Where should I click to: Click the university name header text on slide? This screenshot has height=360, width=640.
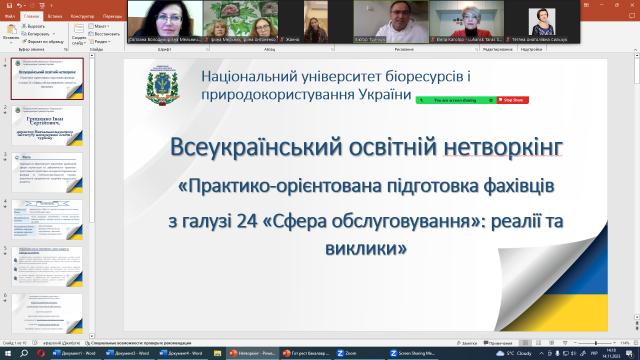pos(336,85)
